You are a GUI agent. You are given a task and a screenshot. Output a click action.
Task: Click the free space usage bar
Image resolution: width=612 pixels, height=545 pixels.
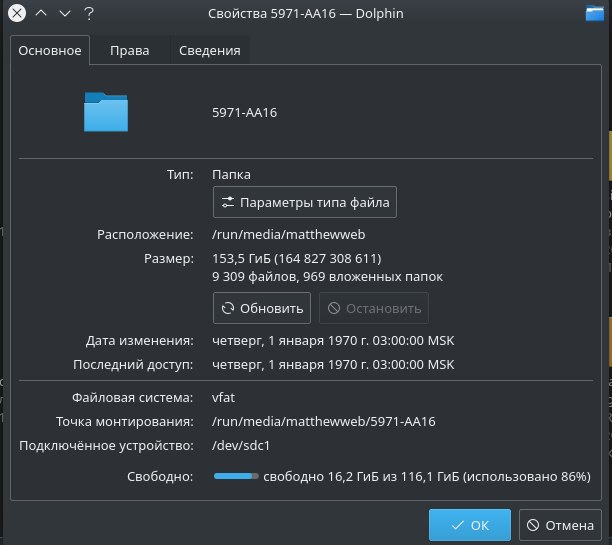[x=236, y=476]
